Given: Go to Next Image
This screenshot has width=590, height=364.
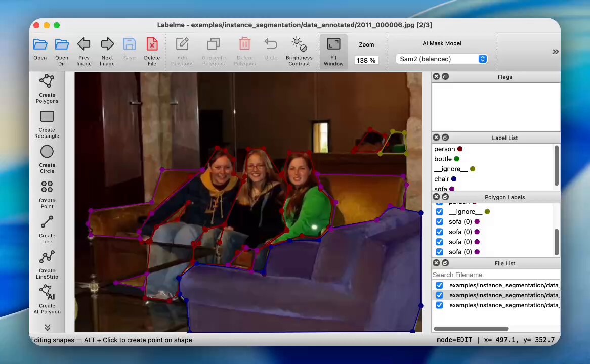Looking at the screenshot, I should pos(107,52).
